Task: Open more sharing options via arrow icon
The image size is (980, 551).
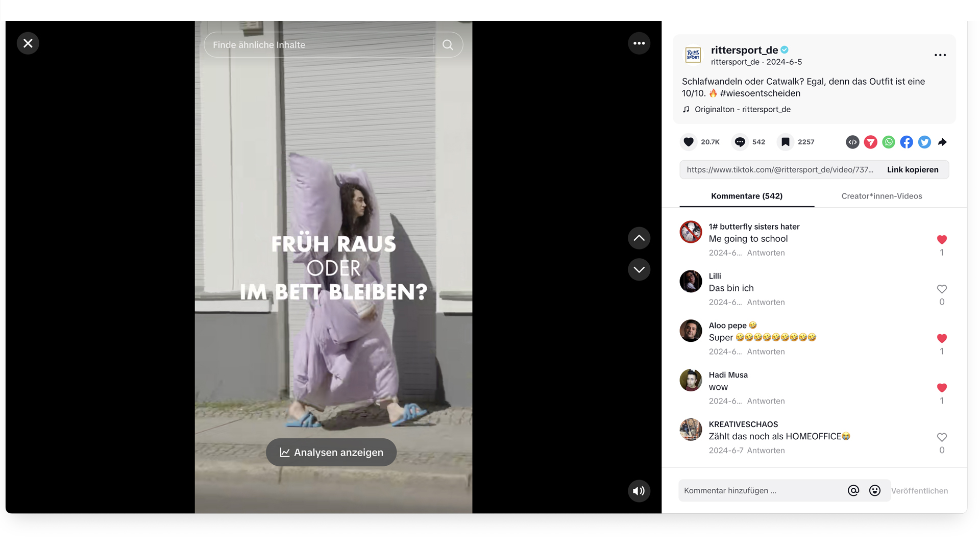Action: pyautogui.click(x=943, y=142)
